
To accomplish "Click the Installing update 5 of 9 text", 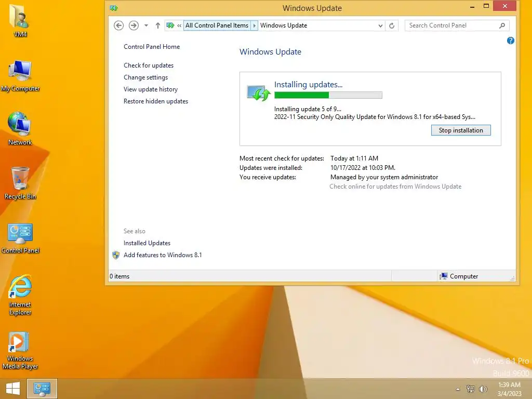I will 308,109.
